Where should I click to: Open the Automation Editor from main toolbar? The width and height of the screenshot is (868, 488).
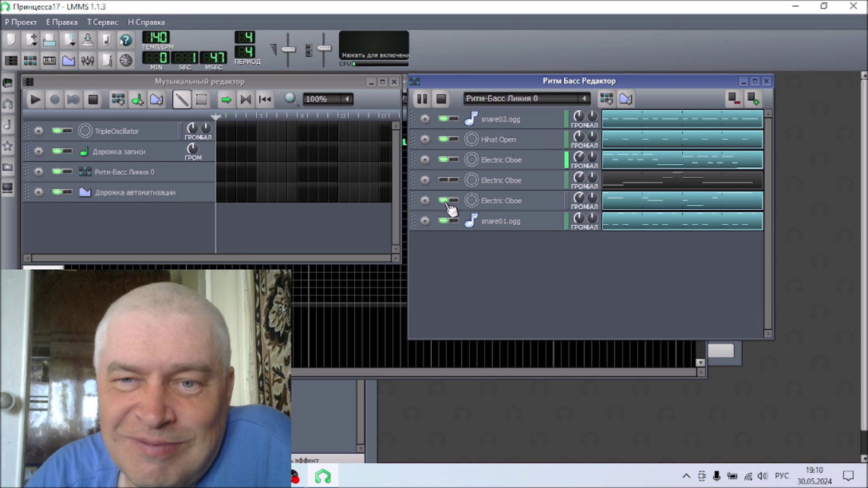click(69, 60)
